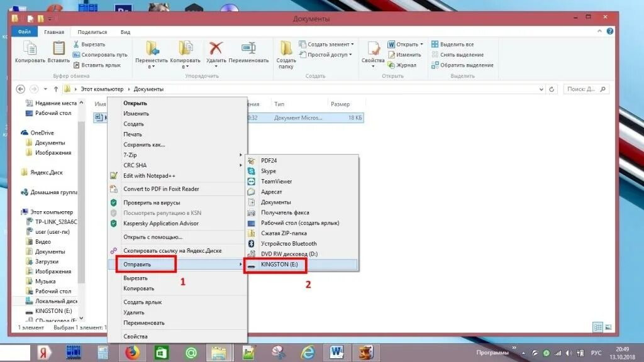Open Яндекс.Диск in navigation pane
The image size is (644, 362).
[x=42, y=172]
